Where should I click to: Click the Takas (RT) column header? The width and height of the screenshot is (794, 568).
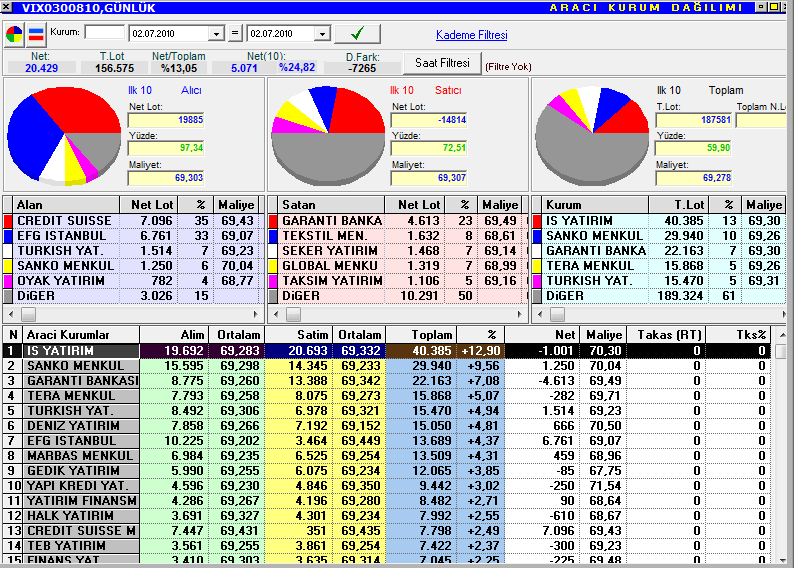[666, 335]
